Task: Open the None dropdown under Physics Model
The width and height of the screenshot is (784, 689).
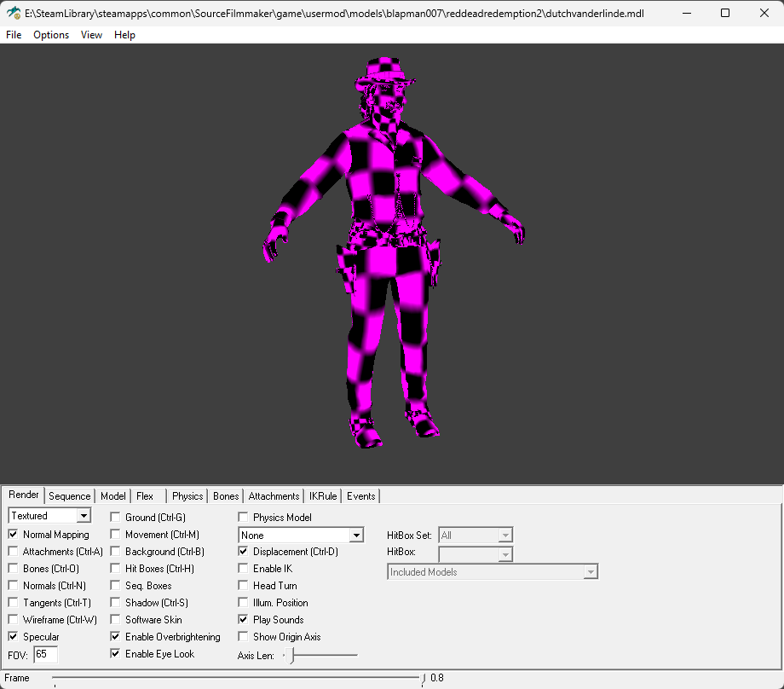Action: [x=301, y=535]
